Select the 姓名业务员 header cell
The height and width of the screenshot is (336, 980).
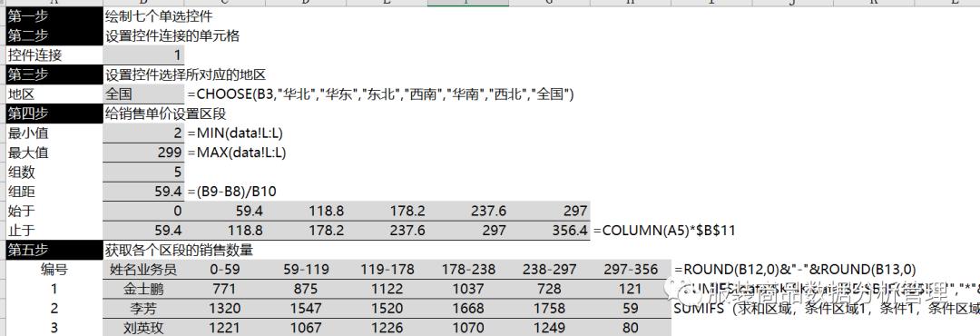tap(143, 270)
